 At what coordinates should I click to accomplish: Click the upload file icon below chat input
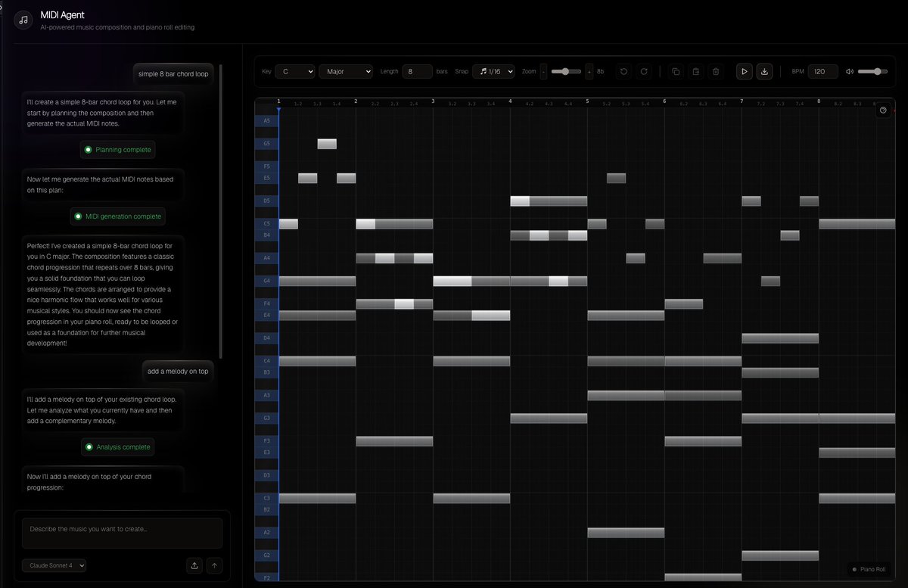click(x=194, y=565)
